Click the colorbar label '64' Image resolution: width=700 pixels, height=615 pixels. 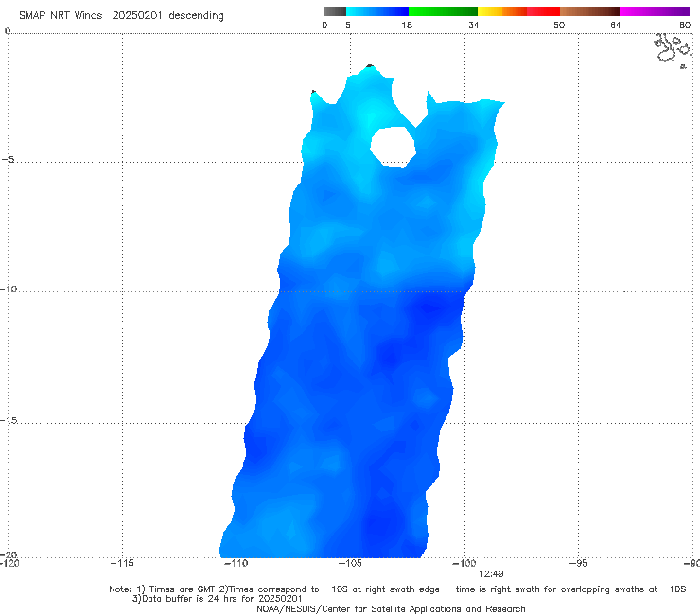pos(616,25)
